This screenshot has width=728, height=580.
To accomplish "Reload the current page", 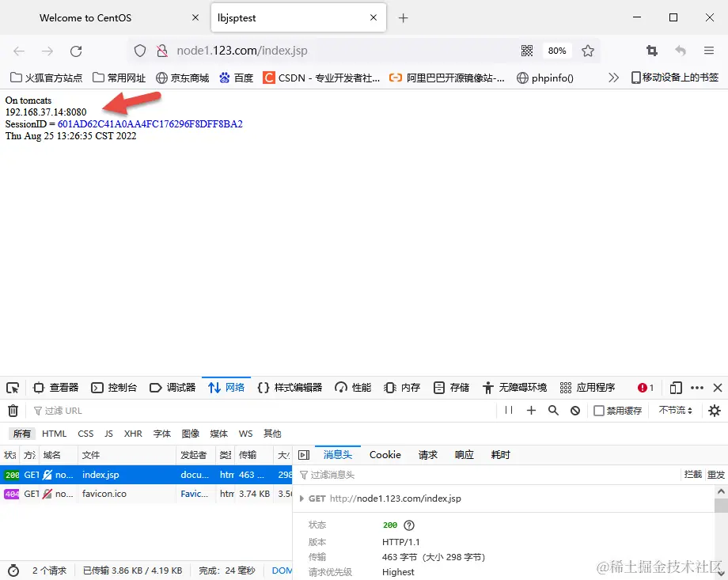I will coord(76,51).
